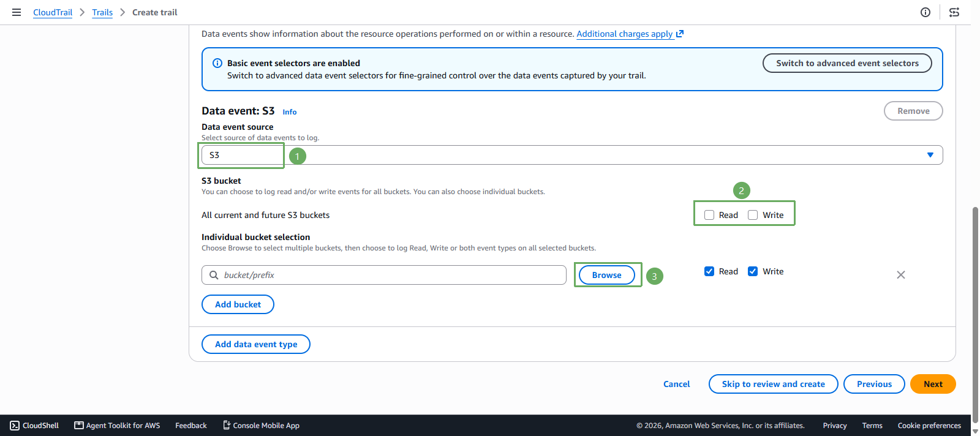The height and width of the screenshot is (436, 980).
Task: Cancel trail creation
Action: [676, 384]
